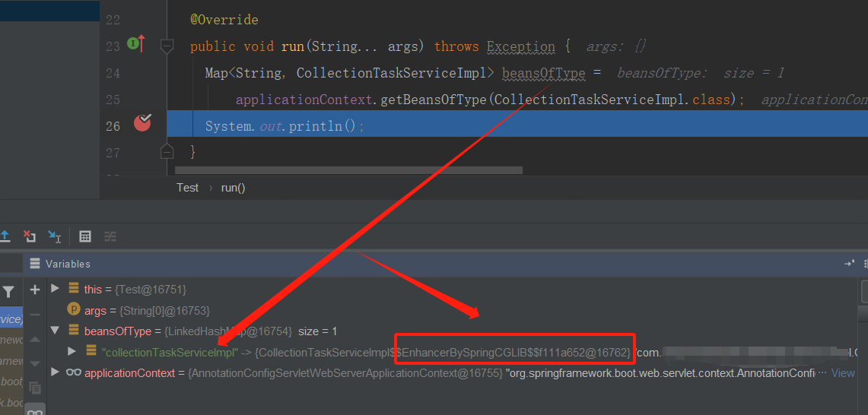
Task: Click the frames filter funnel icon
Action: point(8,292)
